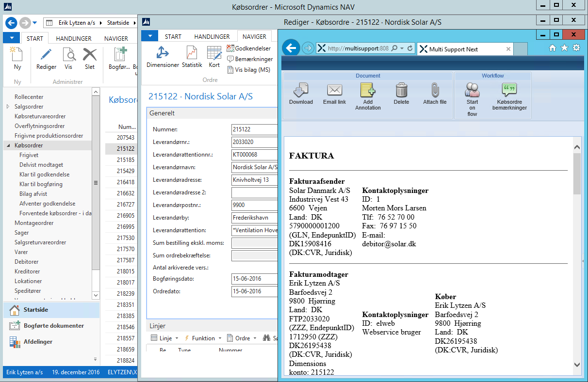588x382 pixels.
Task: Click the browser home icon
Action: [x=552, y=48]
